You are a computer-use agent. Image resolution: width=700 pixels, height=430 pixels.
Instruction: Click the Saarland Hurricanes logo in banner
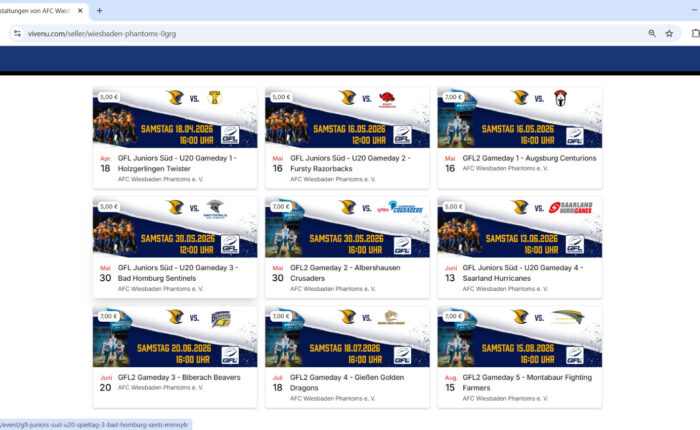570,208
